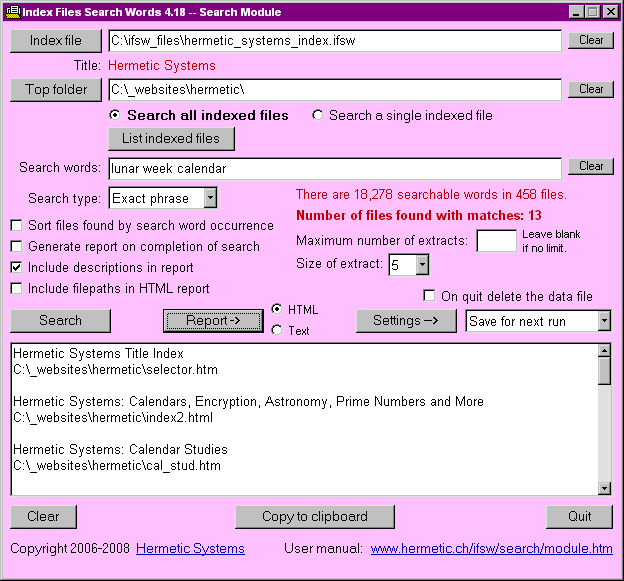
Task: Click the Index file button
Action: coord(56,41)
